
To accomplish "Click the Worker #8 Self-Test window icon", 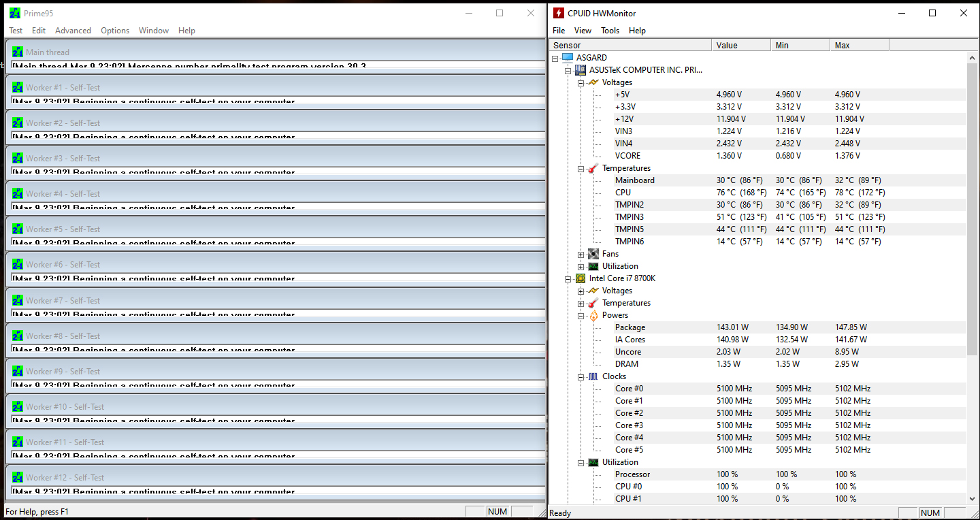I will [x=18, y=336].
